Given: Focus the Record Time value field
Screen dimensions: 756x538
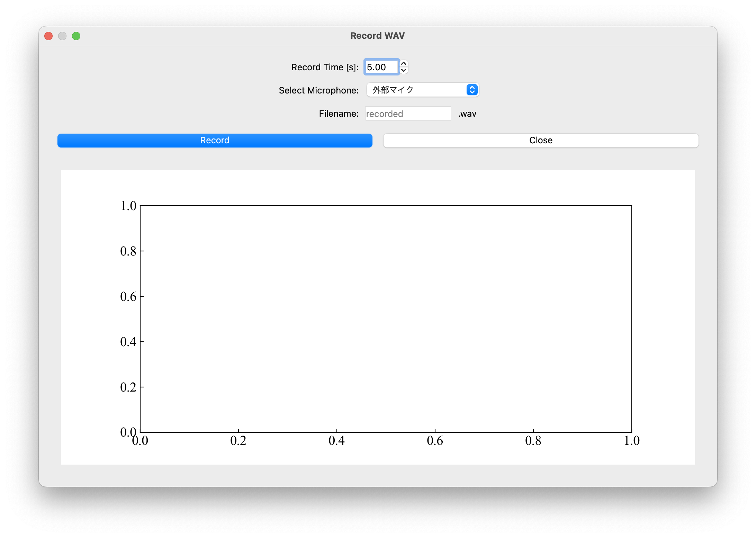Looking at the screenshot, I should click(x=381, y=67).
